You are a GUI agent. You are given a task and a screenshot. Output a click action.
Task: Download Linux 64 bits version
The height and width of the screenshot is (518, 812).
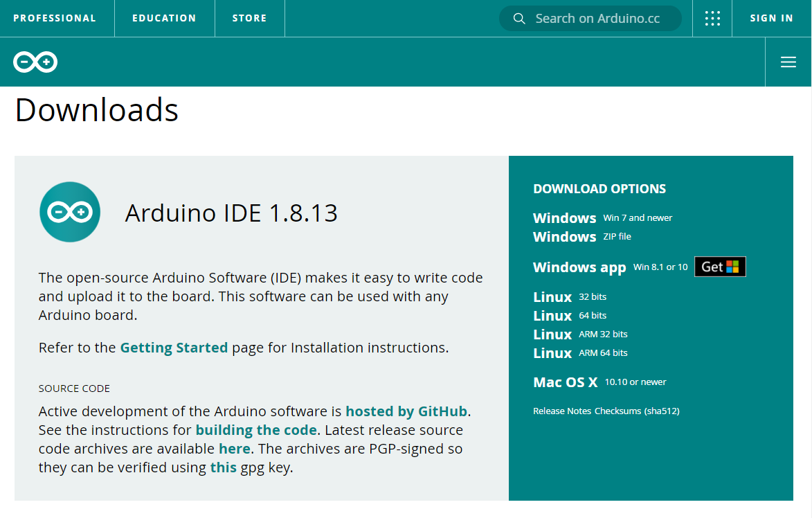pos(570,316)
